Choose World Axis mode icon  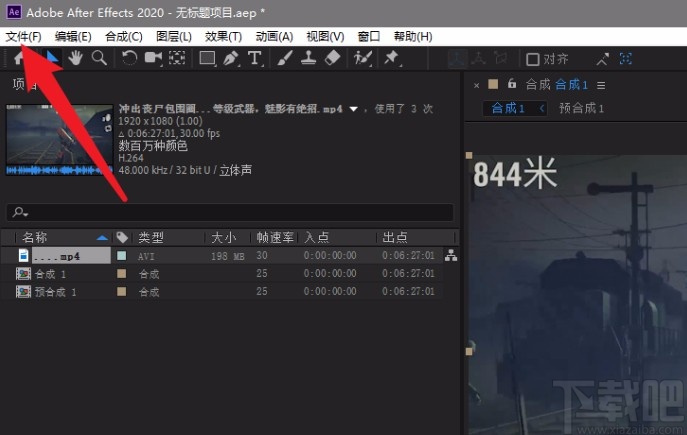[x=478, y=58]
